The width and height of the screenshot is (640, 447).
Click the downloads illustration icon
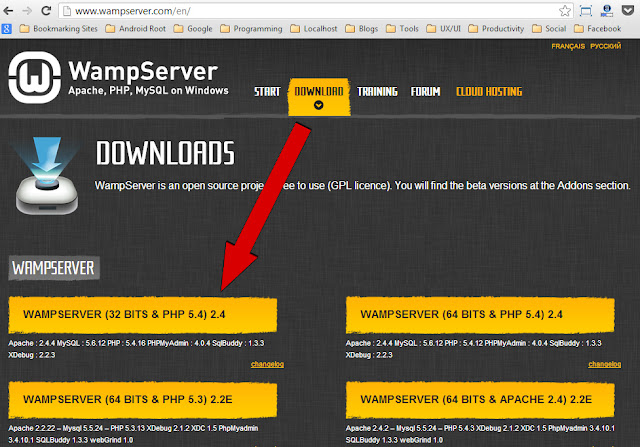coord(46,176)
